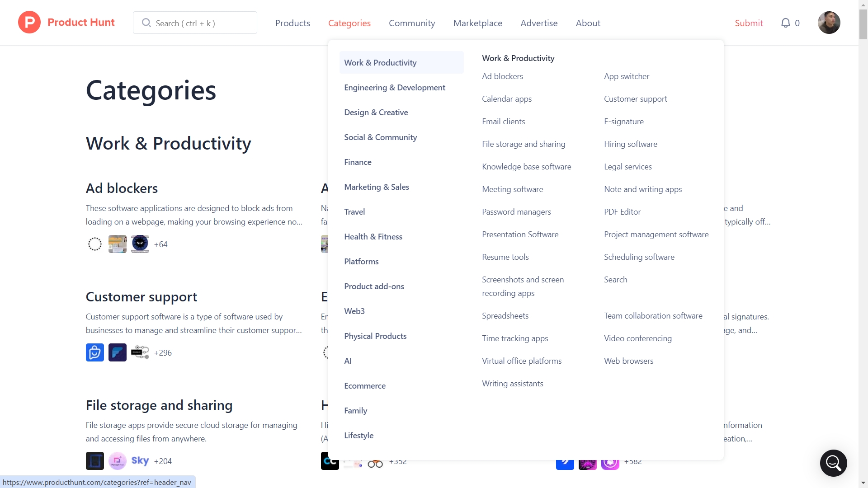Open the Community nav menu
This screenshot has height=488, width=868.
tap(412, 23)
